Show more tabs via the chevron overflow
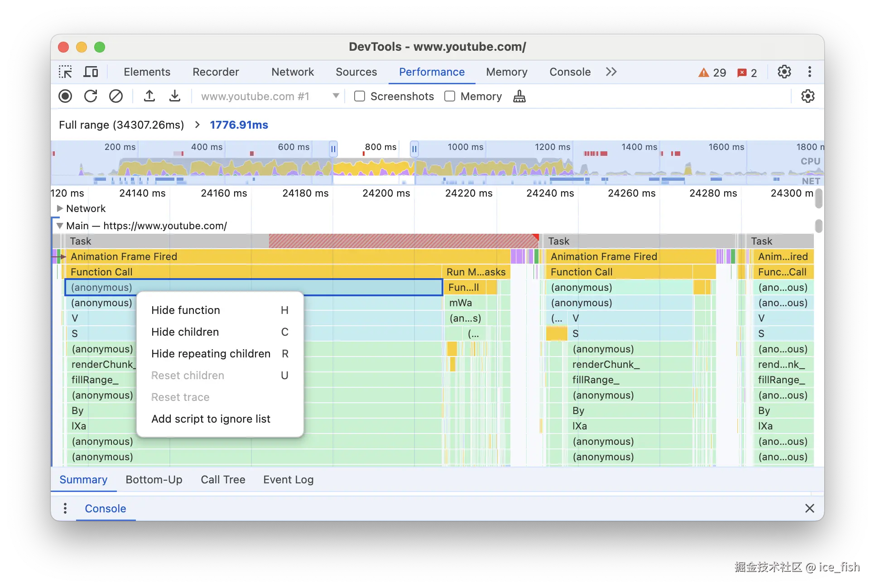This screenshot has width=875, height=588. (611, 72)
